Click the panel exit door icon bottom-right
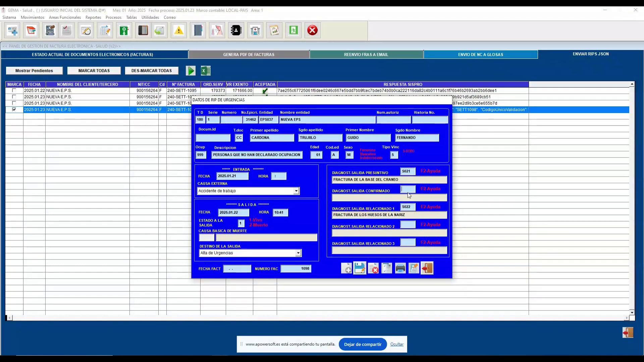Viewport: 644px width, 362px height. (628, 333)
